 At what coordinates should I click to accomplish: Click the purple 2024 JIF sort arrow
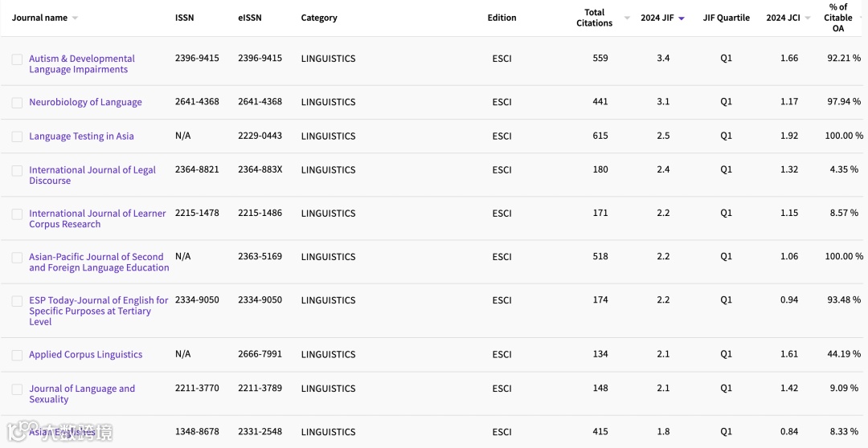tap(682, 18)
